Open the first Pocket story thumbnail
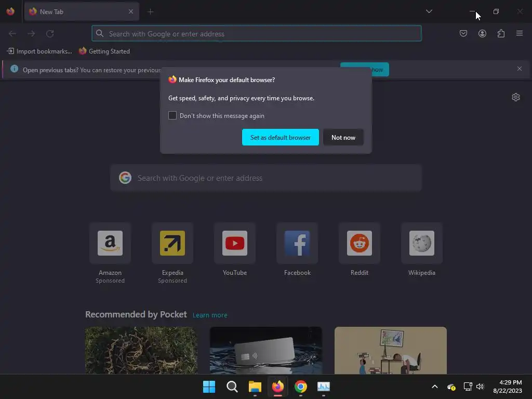The width and height of the screenshot is (532, 399). (141, 351)
